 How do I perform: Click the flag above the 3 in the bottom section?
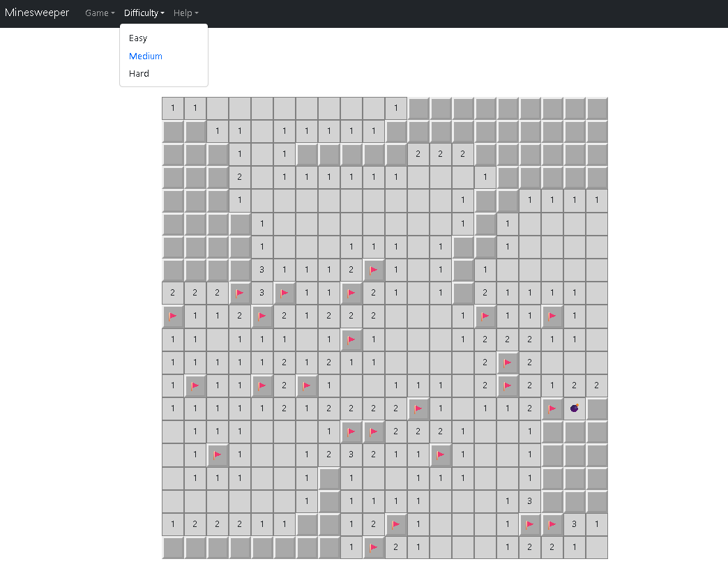(x=351, y=431)
